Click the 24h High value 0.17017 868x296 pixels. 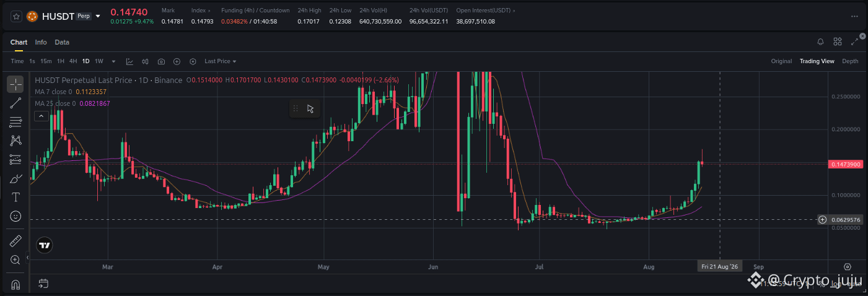coord(309,22)
